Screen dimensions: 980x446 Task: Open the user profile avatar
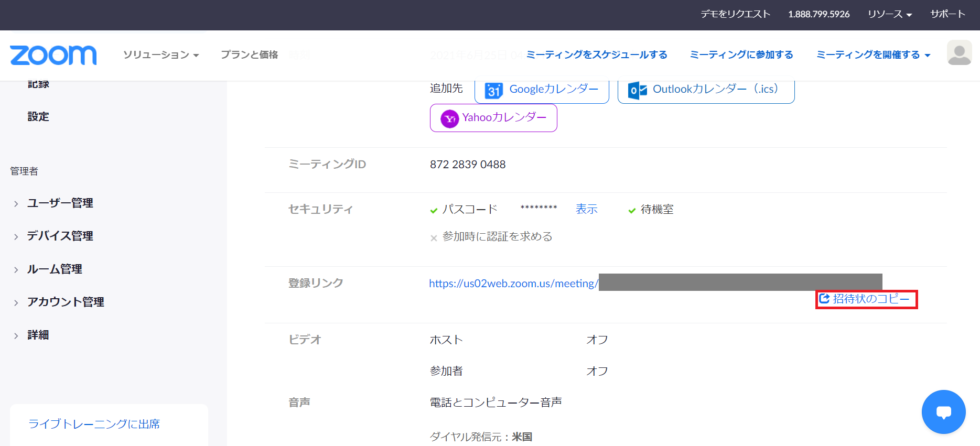pos(959,53)
